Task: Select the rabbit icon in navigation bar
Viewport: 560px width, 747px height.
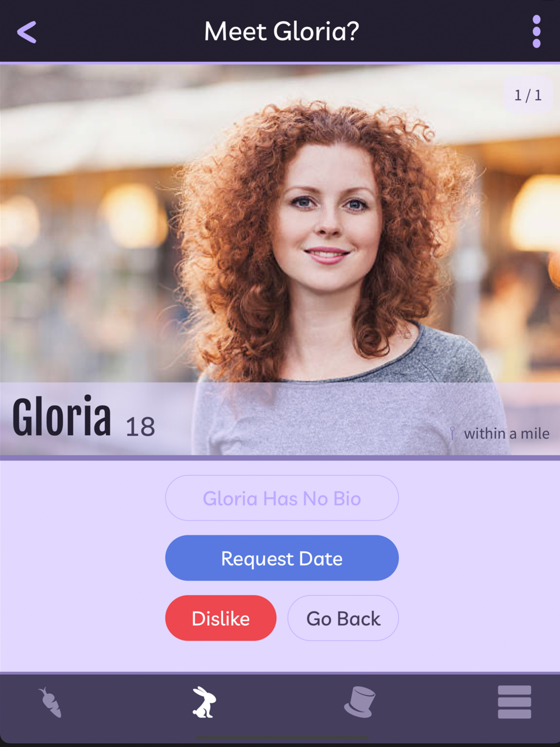Action: (204, 702)
